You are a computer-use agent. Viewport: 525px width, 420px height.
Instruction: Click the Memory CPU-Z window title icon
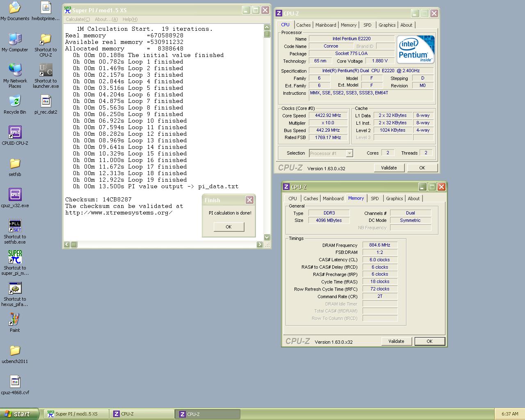click(286, 187)
